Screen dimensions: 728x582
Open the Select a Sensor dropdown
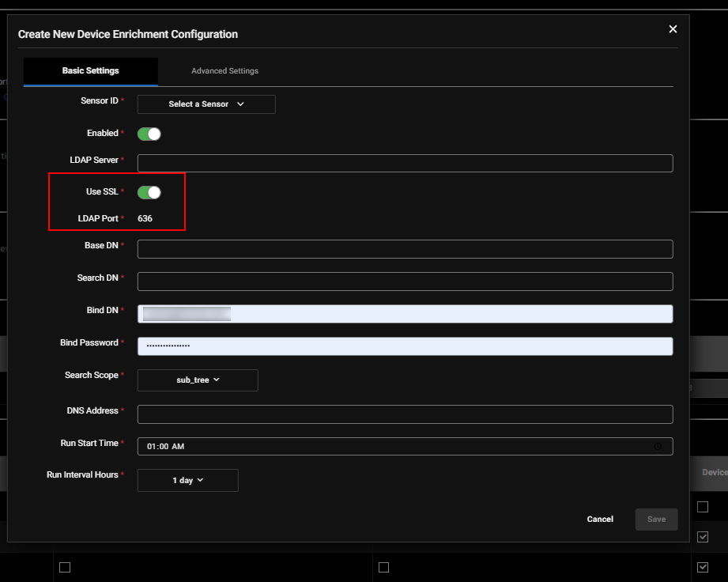[x=206, y=104]
